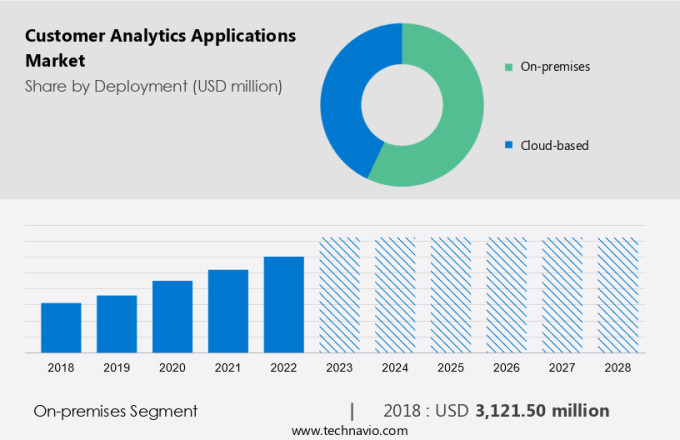Click the 2026 x-axis year label

pyautogui.click(x=506, y=368)
